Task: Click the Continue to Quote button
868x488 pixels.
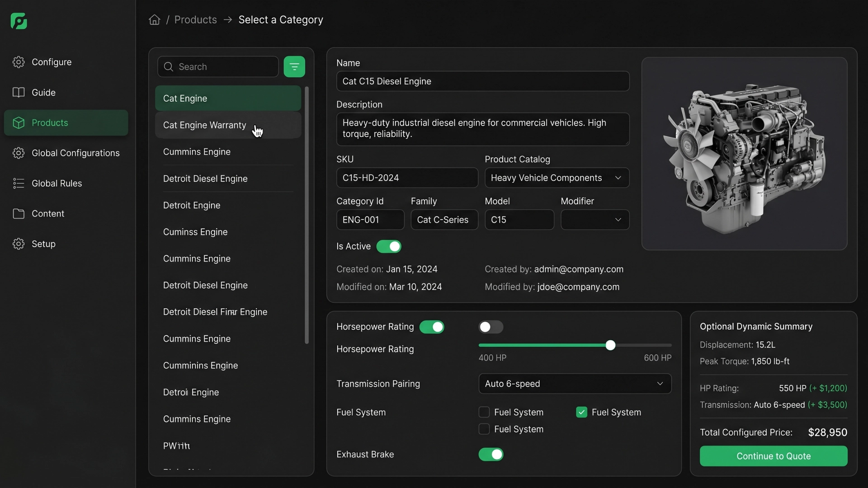Action: click(773, 456)
